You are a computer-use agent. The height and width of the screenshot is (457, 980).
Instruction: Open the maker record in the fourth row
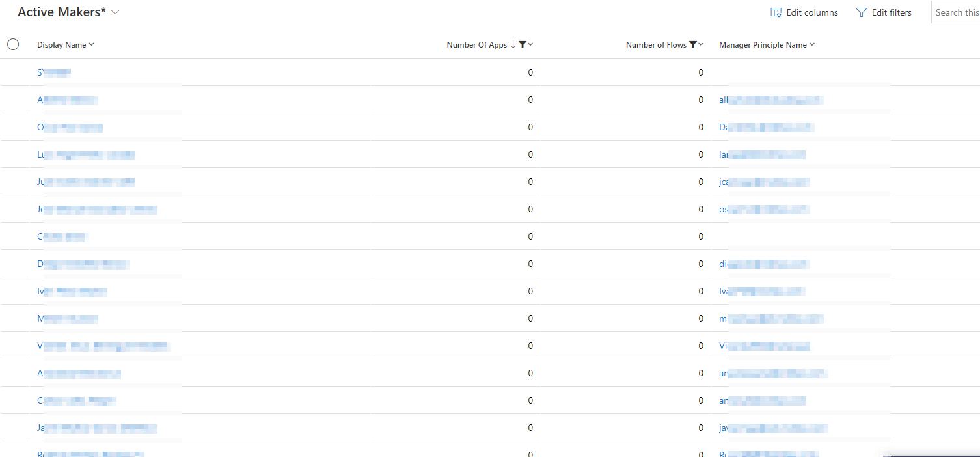pyautogui.click(x=86, y=154)
